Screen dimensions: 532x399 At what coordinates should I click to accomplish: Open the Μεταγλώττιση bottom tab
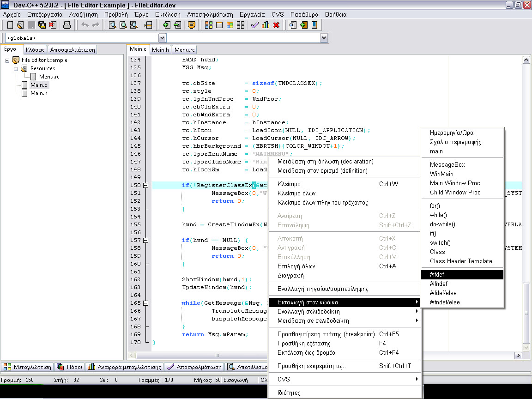point(27,367)
